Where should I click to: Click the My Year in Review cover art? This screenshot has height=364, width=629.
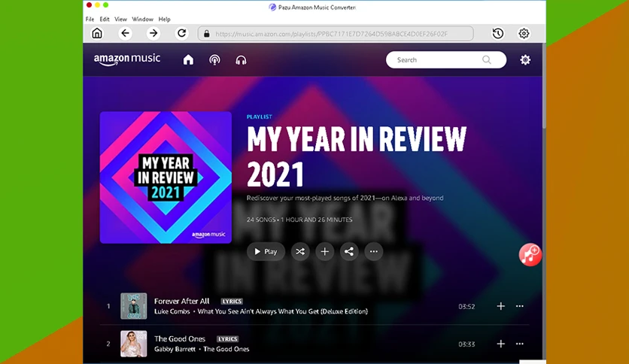pos(166,177)
